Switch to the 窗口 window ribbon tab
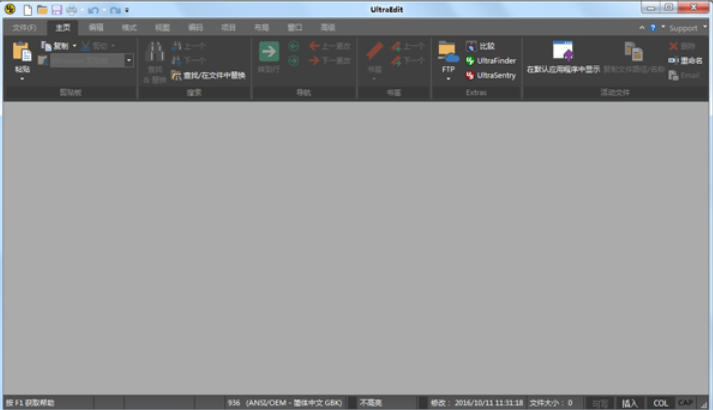This screenshot has height=410, width=713. [295, 28]
